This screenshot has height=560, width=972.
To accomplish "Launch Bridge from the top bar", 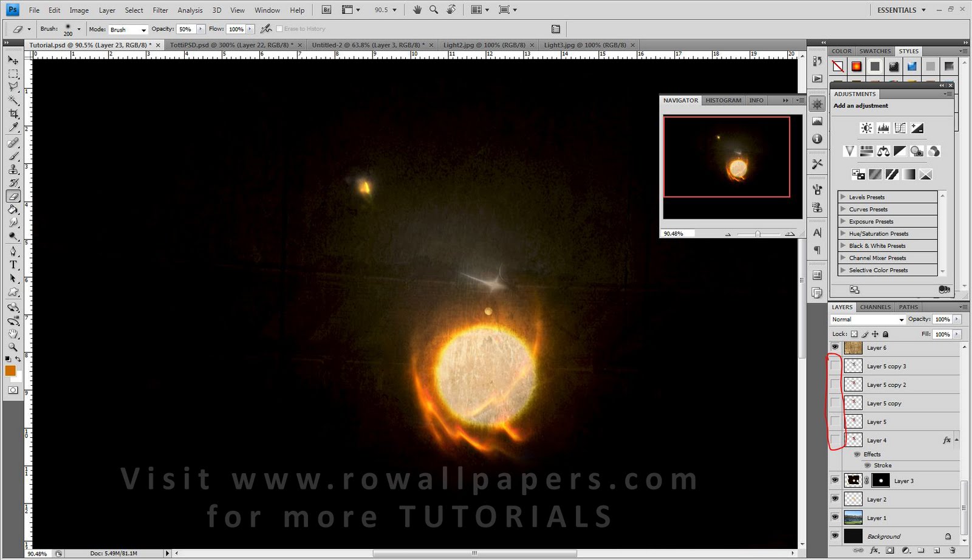I will tap(326, 10).
